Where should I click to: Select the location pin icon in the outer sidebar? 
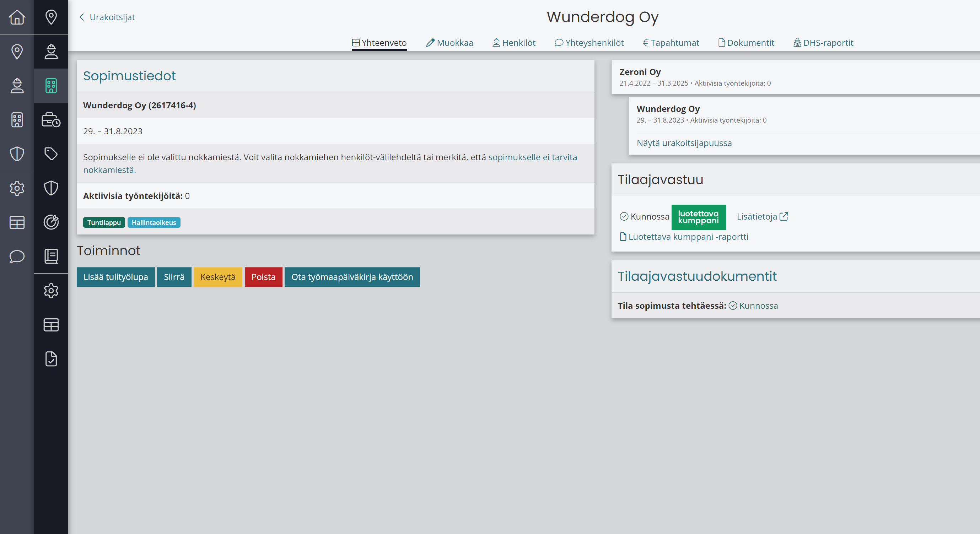coord(17,52)
